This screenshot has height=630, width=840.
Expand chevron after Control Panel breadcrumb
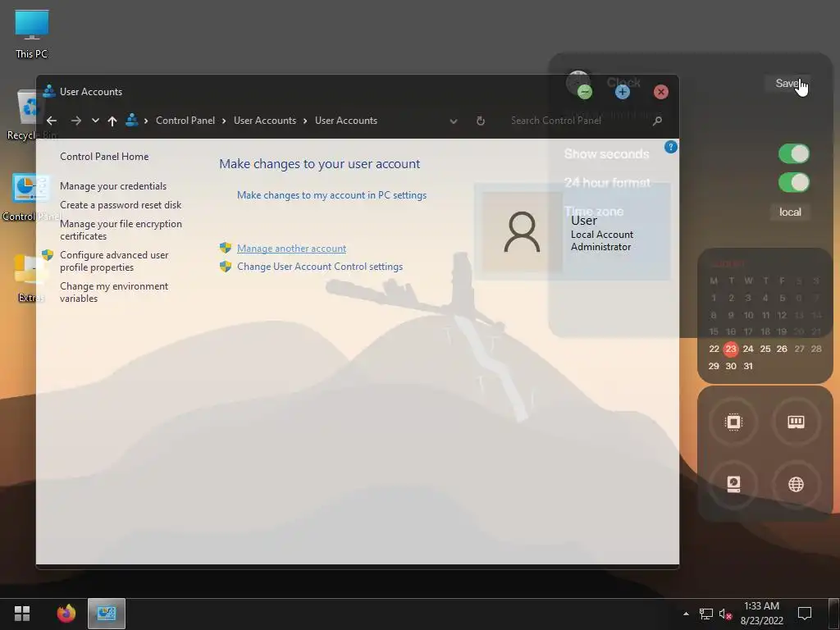[x=224, y=121]
